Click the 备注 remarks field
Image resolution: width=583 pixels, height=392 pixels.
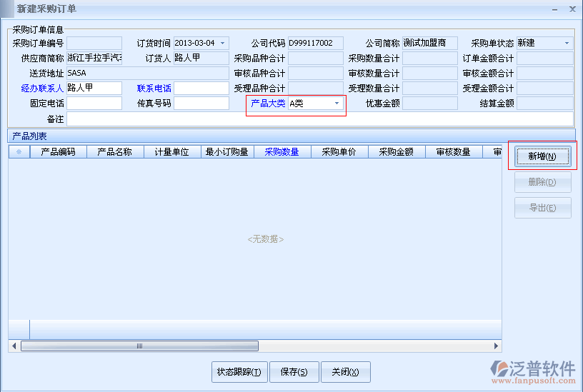tap(319, 119)
